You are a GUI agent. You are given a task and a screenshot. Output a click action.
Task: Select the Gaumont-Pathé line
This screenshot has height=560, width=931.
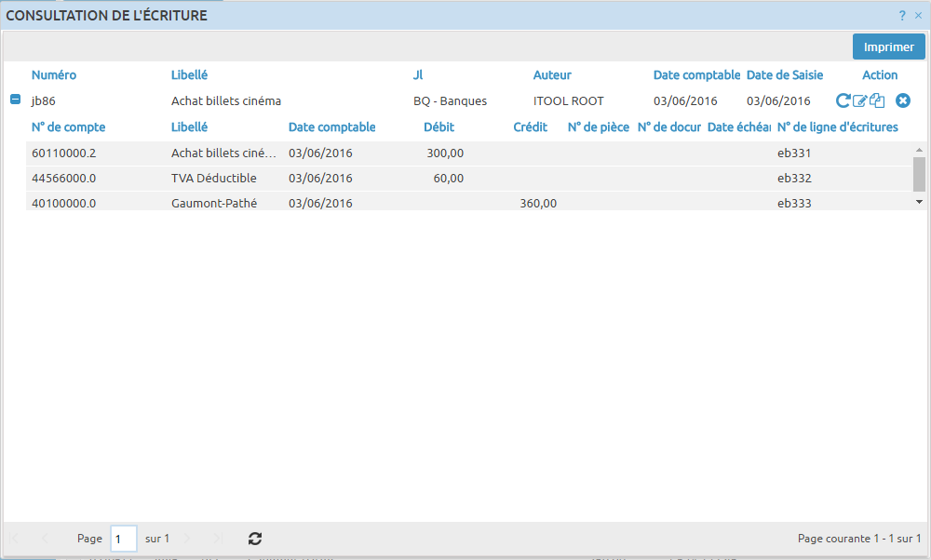pyautogui.click(x=213, y=203)
